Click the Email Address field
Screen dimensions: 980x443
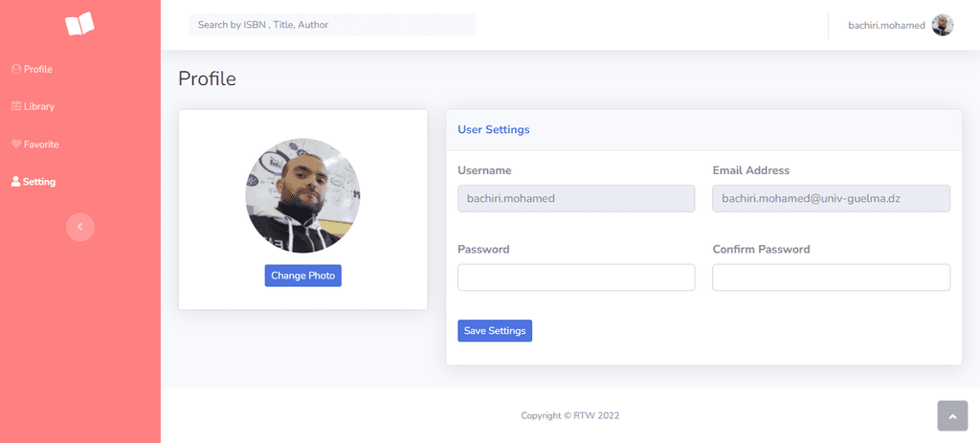click(x=832, y=199)
